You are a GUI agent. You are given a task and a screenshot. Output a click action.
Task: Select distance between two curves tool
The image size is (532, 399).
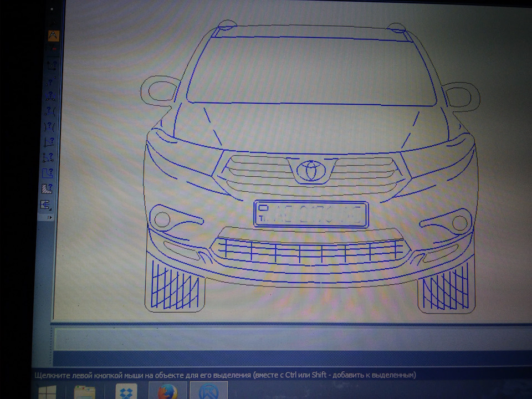coord(49,126)
